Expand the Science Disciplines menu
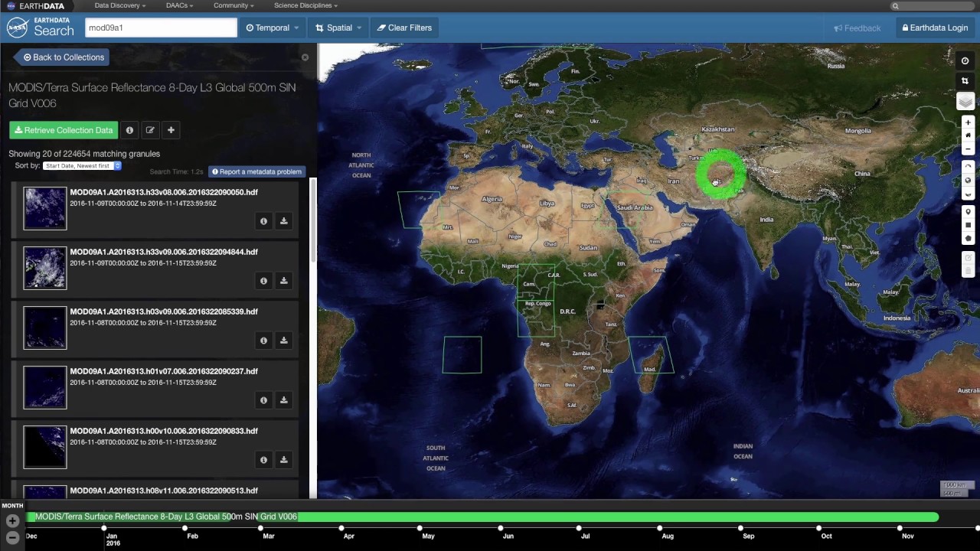This screenshot has height=551, width=980. (305, 6)
